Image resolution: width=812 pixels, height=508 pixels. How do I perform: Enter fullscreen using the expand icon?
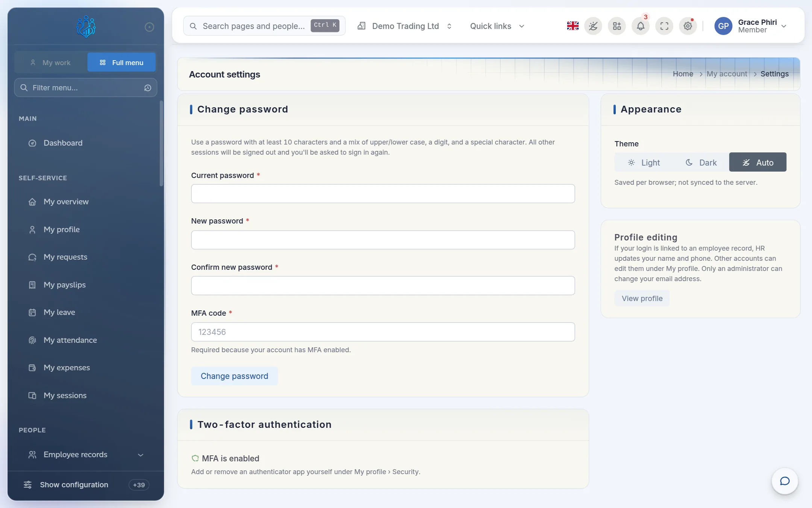(x=664, y=26)
